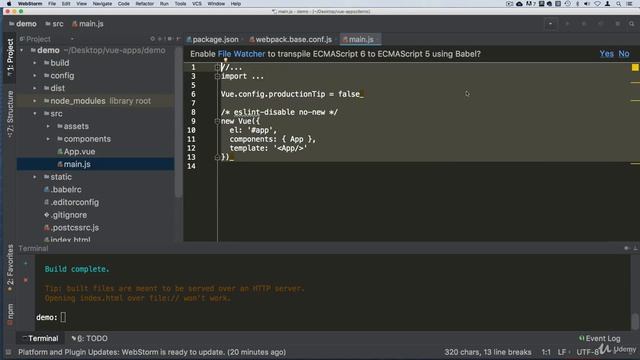This screenshot has height=360, width=640.
Task: Open the npm side tab
Action: [x=10, y=314]
